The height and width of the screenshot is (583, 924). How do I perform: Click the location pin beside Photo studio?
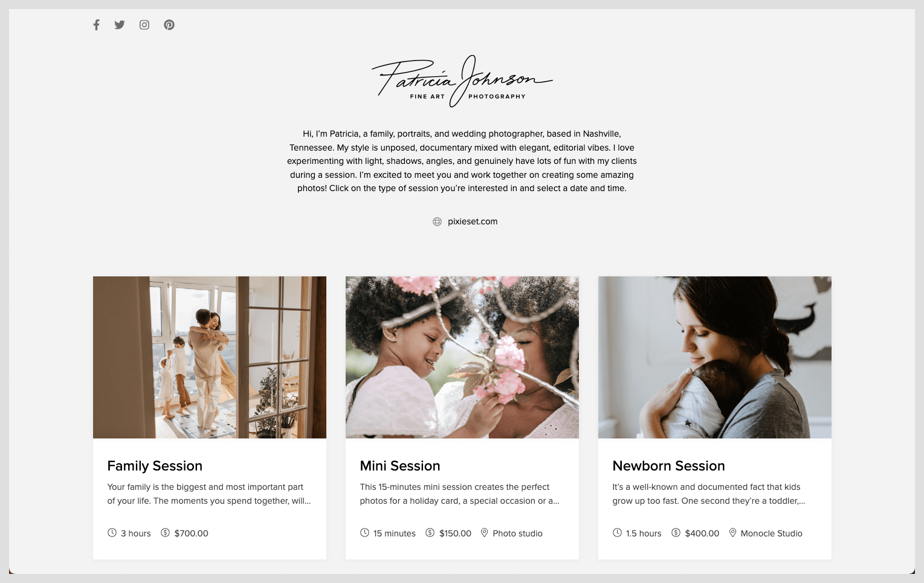tap(484, 533)
